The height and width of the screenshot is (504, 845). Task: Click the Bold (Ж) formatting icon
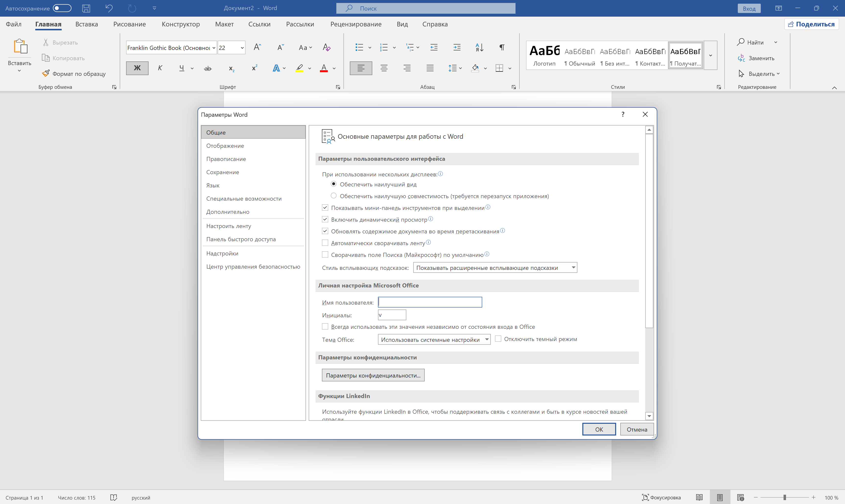click(137, 68)
